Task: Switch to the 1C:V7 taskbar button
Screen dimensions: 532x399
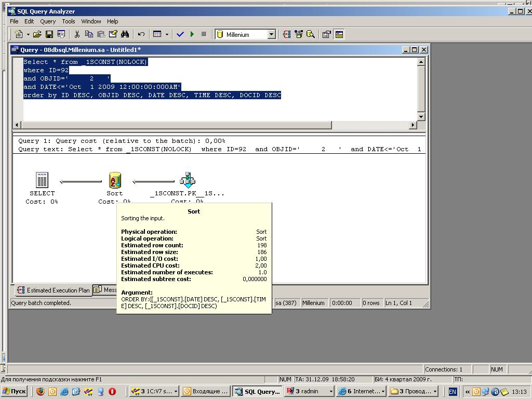Action: tap(154, 392)
